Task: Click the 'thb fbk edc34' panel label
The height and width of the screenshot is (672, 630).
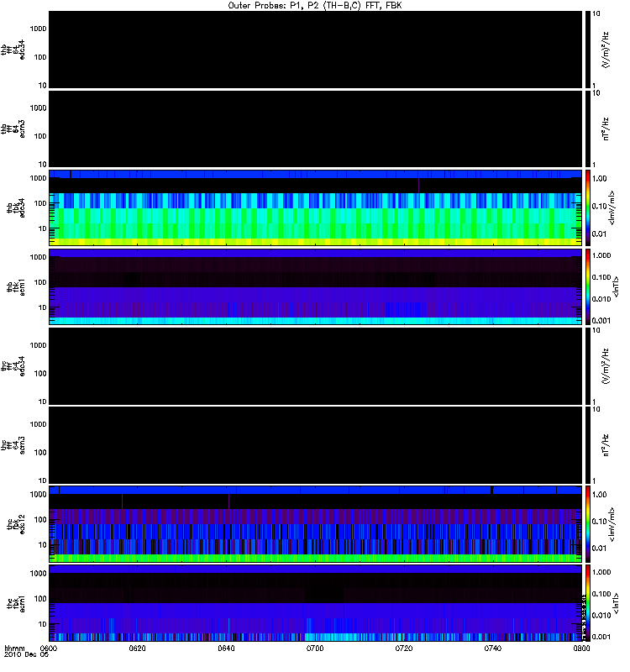Action: [x=16, y=207]
